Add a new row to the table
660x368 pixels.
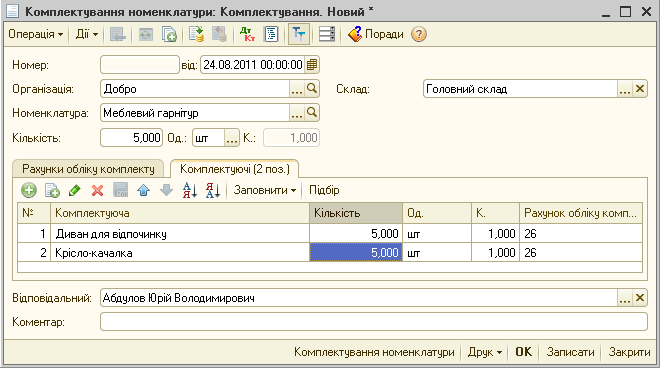coord(29,190)
